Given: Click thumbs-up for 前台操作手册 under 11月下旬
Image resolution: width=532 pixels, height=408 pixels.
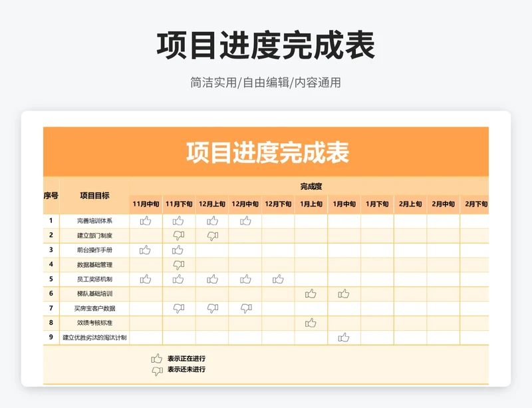Looking at the screenshot, I should pyautogui.click(x=178, y=250).
